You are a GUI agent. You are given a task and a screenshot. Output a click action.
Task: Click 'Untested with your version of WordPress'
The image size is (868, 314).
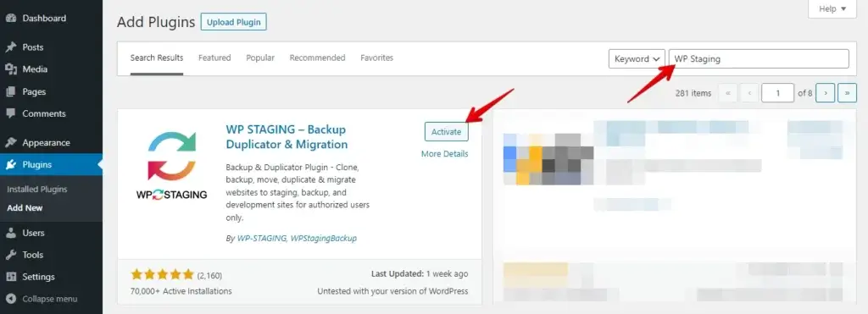tap(392, 291)
